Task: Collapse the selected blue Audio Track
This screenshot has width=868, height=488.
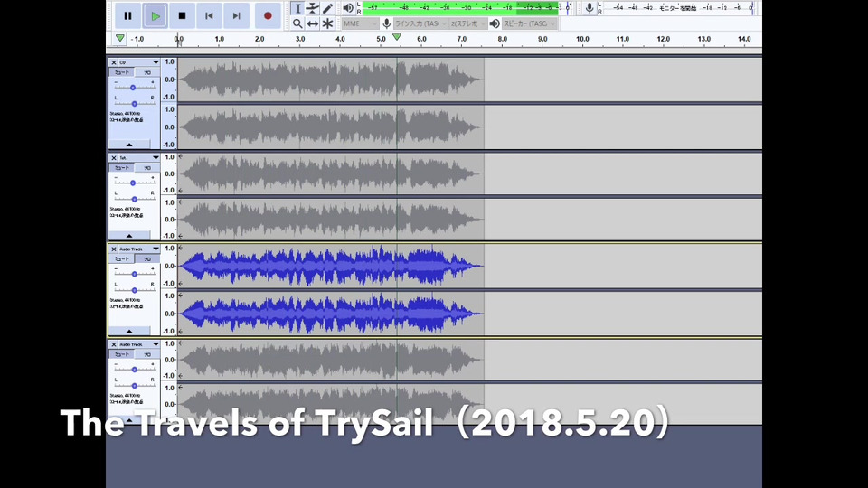Action: coord(129,331)
